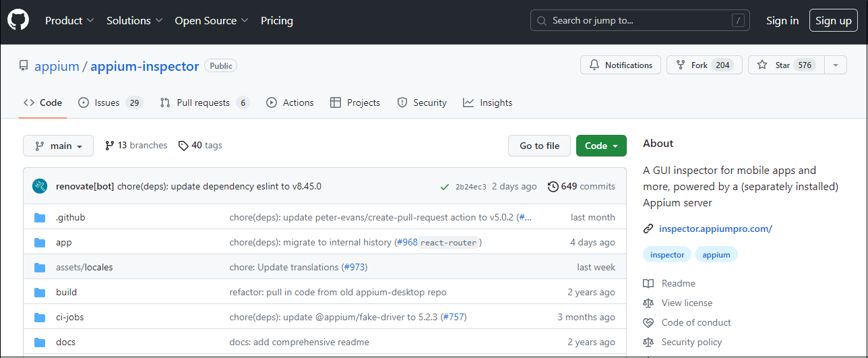Click the Go to file button

click(539, 146)
